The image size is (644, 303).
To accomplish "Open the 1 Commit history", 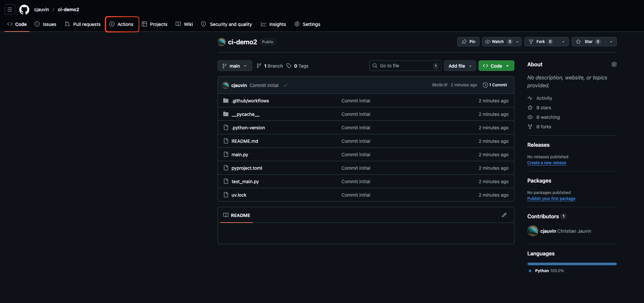I will pos(495,85).
